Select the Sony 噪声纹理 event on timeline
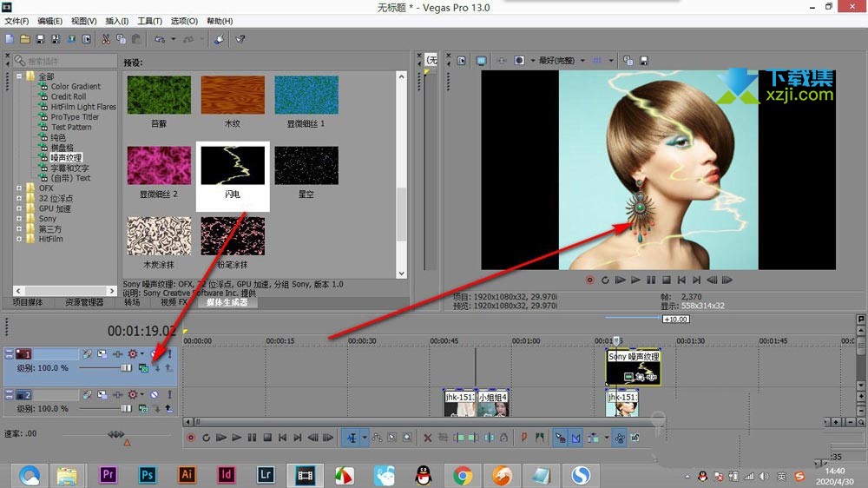Image resolution: width=868 pixels, height=488 pixels. pos(634,366)
